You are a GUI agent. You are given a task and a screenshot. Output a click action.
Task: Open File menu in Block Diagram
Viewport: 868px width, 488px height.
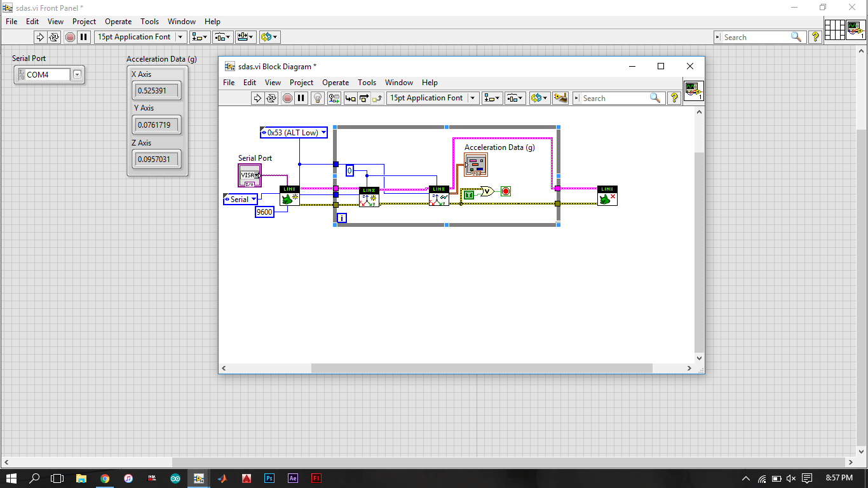tap(229, 83)
